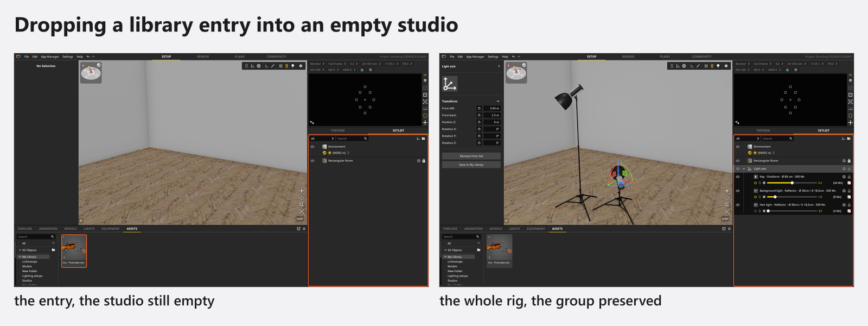This screenshot has height=326, width=868.
Task: Adjust the Key - Octaform power slider in right screenshot
Action: tap(791, 183)
